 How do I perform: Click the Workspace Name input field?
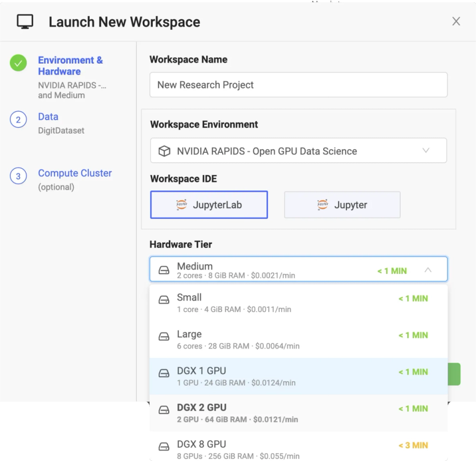point(298,85)
